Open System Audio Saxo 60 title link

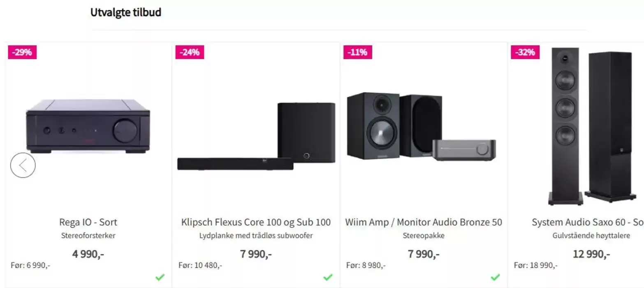587,223
